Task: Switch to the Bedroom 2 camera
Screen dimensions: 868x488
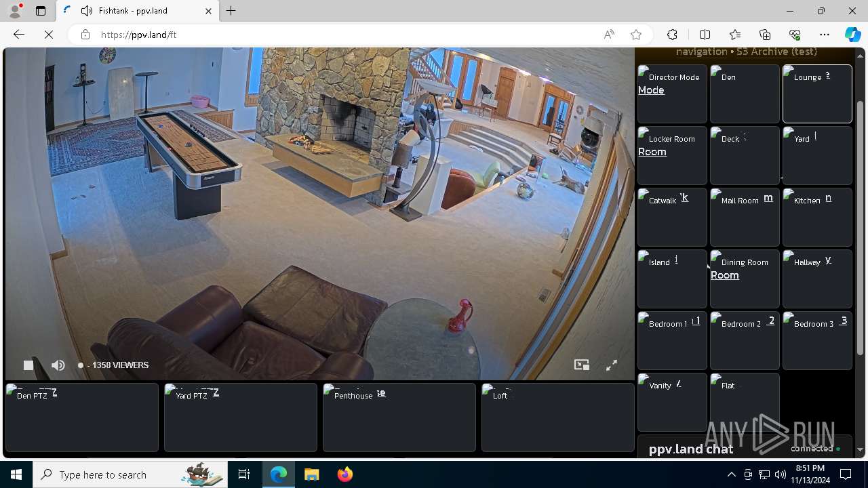Action: pyautogui.click(x=745, y=341)
